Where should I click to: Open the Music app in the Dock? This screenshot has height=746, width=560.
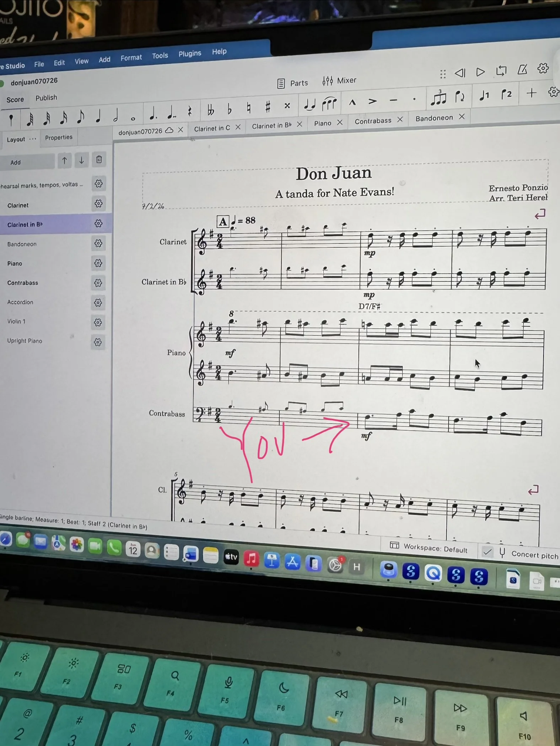tap(251, 558)
